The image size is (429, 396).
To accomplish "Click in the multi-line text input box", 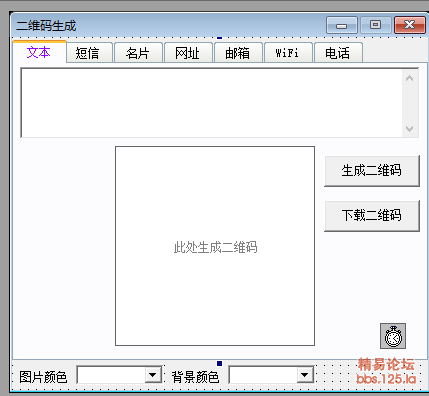I will 212,103.
